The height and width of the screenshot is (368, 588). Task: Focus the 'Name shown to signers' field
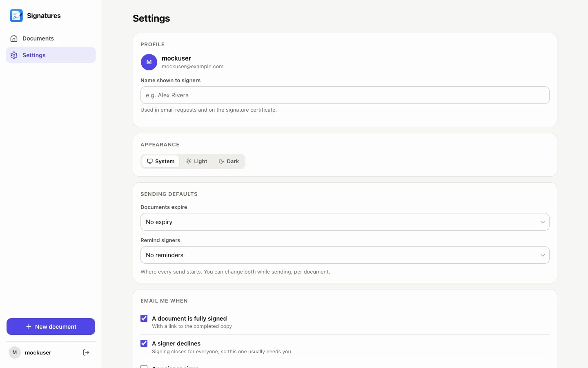pyautogui.click(x=345, y=95)
